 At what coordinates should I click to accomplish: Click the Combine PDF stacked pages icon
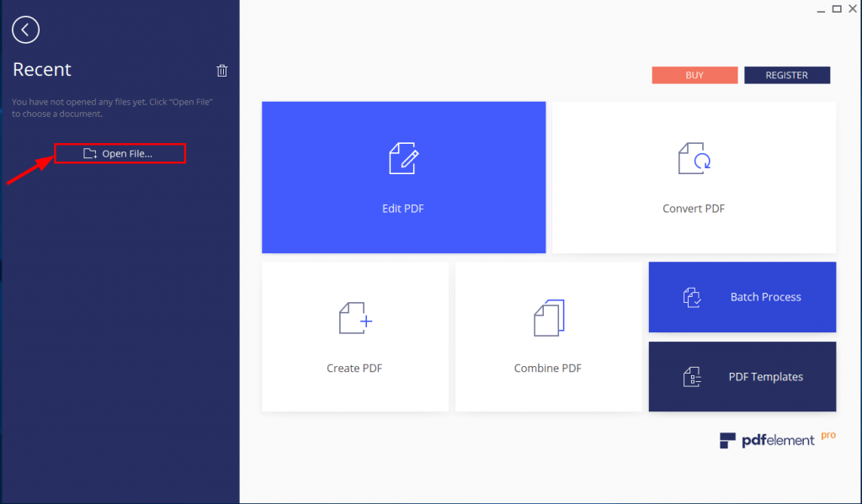549,318
